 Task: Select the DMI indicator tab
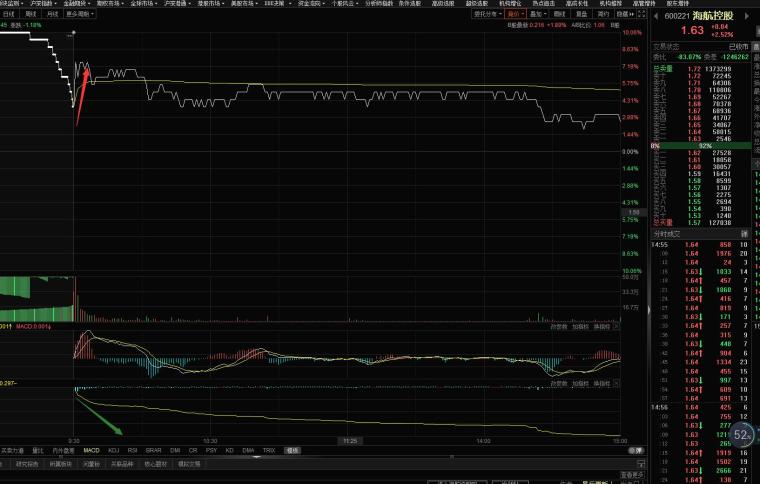[175, 451]
